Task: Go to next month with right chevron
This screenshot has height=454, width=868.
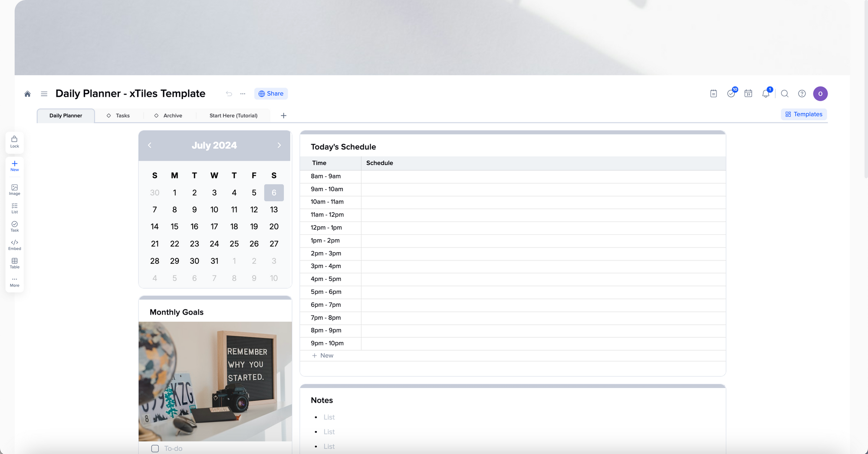Action: tap(279, 145)
